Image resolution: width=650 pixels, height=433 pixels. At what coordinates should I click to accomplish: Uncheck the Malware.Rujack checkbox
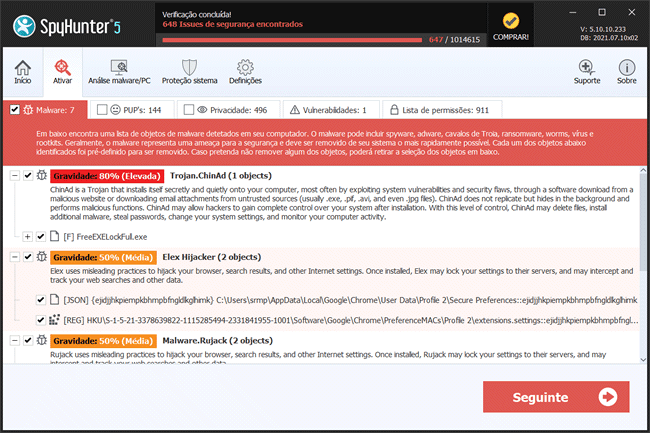click(28, 341)
